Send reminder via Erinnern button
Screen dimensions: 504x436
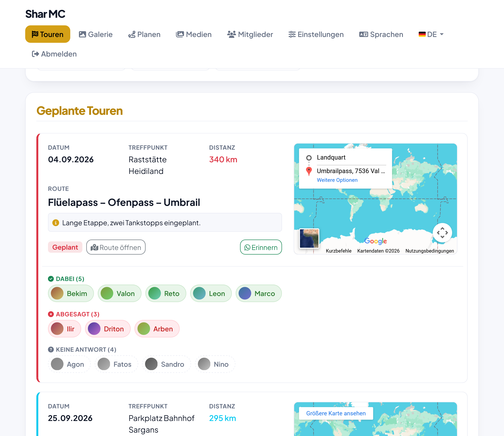pyautogui.click(x=261, y=247)
